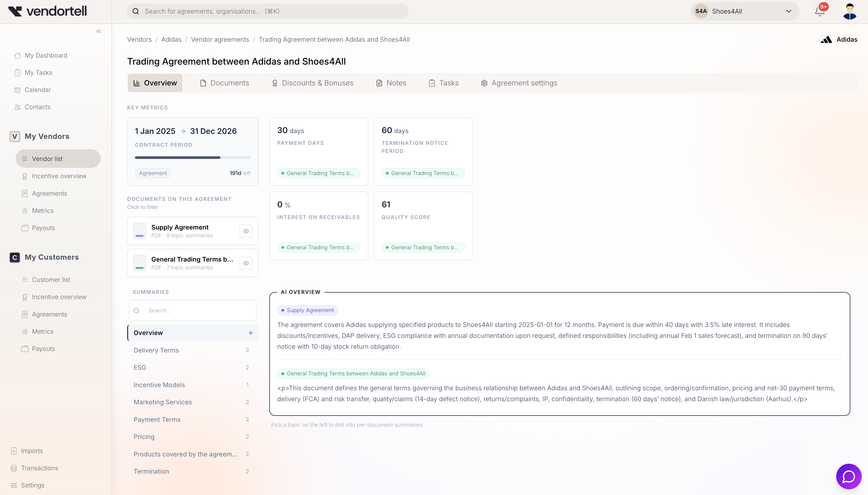Open My Tasks checklist icon
Viewport: 868px width, 495px height.
click(17, 73)
